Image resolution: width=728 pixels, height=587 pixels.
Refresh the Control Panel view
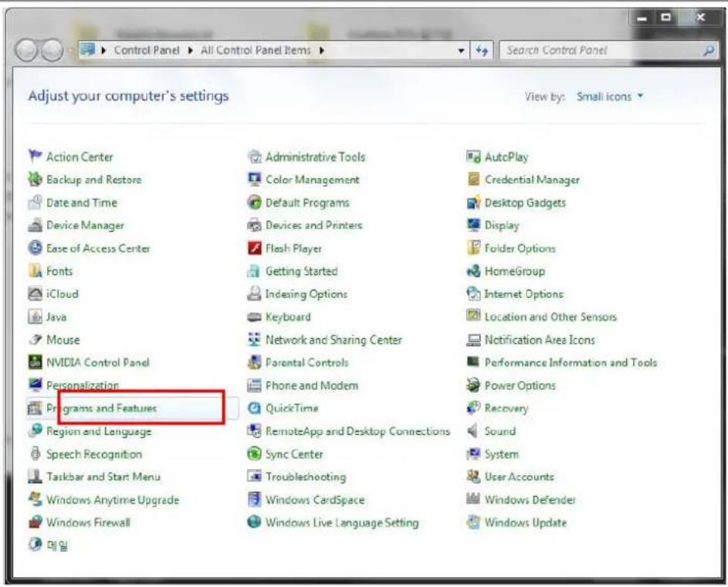[482, 50]
